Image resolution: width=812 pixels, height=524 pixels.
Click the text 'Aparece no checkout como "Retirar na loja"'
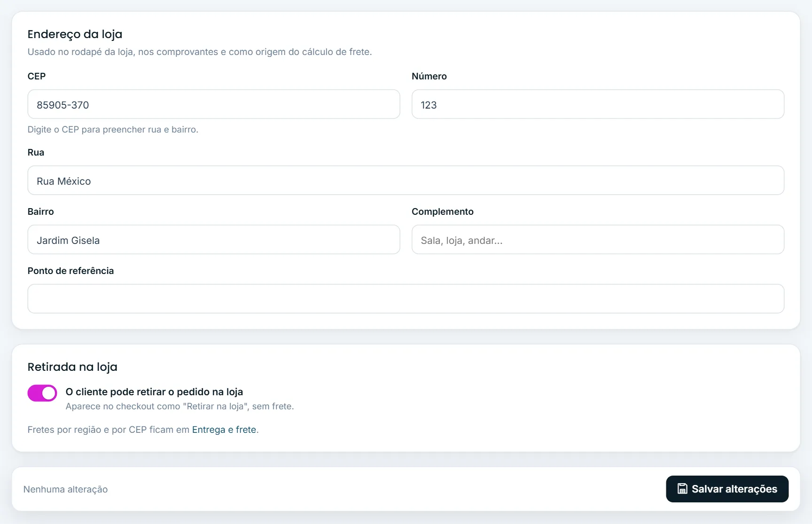[x=156, y=406]
